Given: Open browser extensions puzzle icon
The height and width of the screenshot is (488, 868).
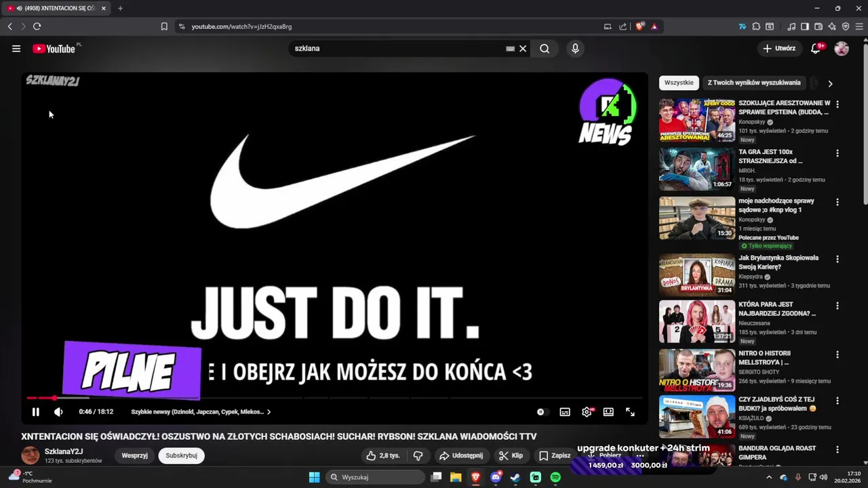Looking at the screenshot, I should tap(756, 26).
